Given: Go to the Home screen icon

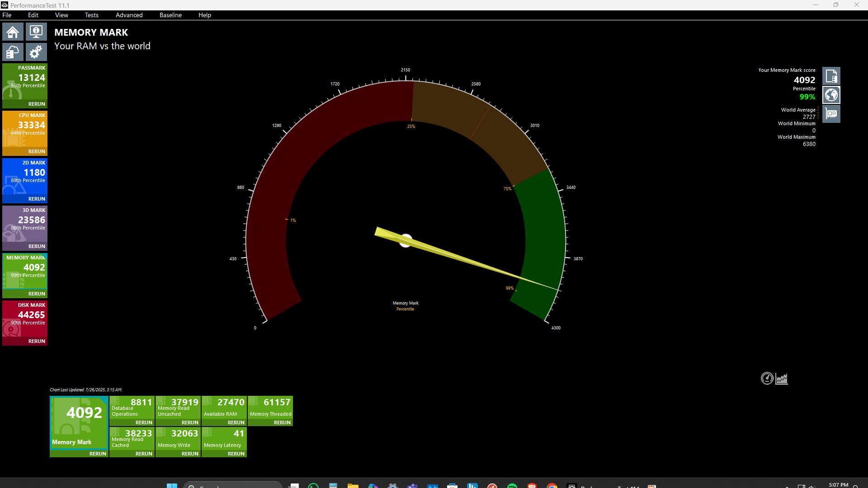Looking at the screenshot, I should click(13, 32).
